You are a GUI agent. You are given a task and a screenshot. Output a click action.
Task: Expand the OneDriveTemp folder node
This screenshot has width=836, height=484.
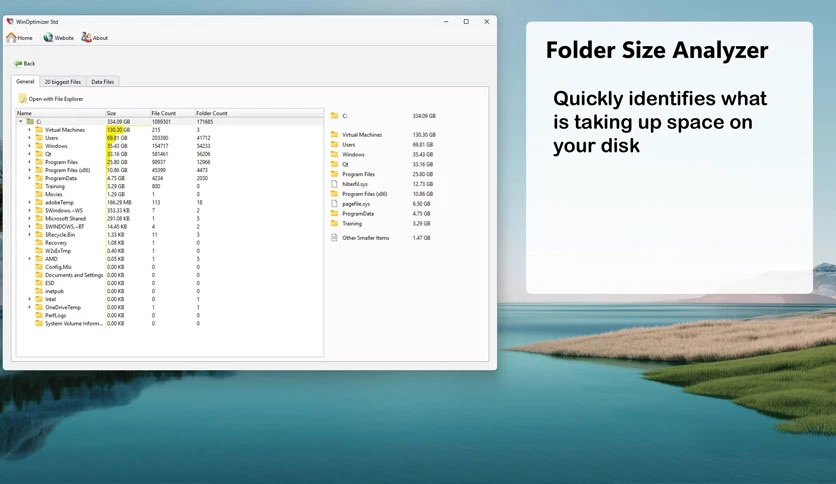pos(29,307)
